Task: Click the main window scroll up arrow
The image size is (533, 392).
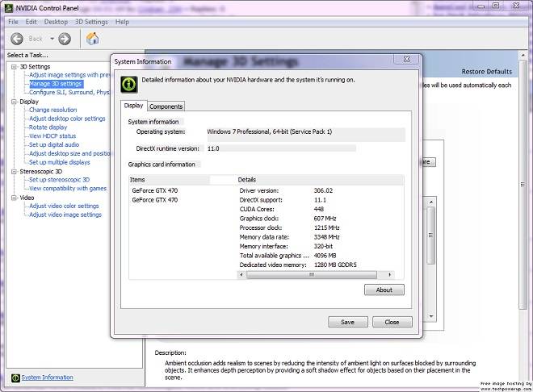Action: point(523,55)
